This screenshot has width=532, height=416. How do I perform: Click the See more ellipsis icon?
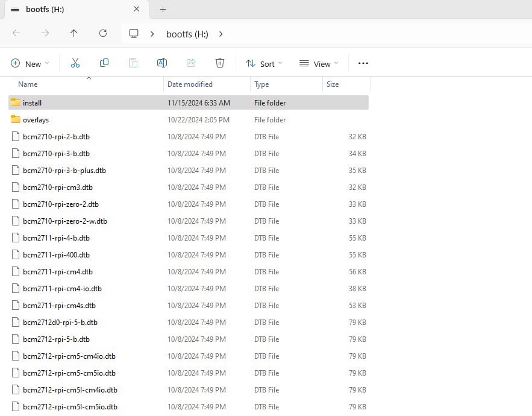[363, 63]
